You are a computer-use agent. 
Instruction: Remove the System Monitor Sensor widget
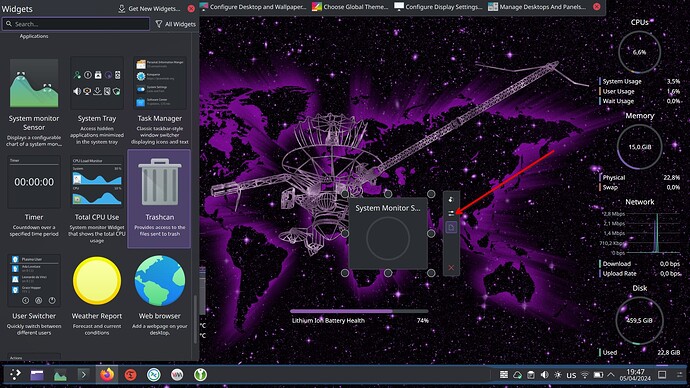[451, 267]
